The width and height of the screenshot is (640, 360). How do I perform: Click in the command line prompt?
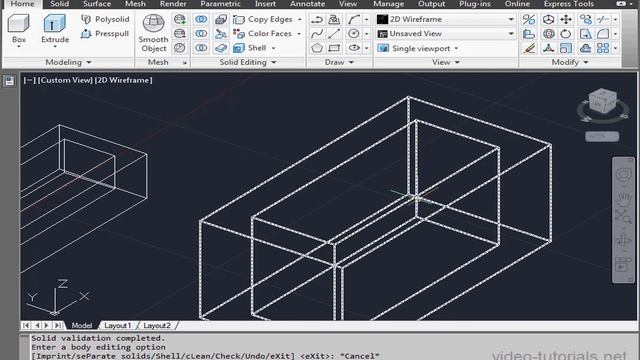pyautogui.click(x=204, y=356)
